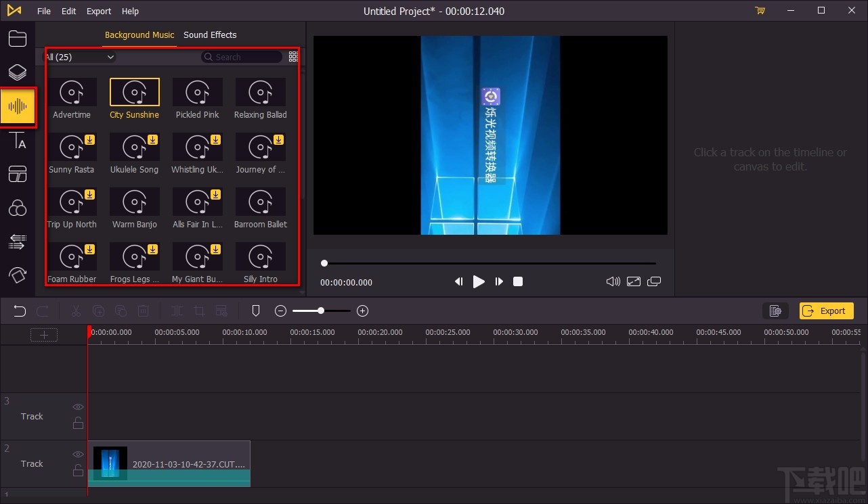Click the shopping cart icon in title bar
Image resolution: width=868 pixels, height=504 pixels.
click(x=760, y=11)
